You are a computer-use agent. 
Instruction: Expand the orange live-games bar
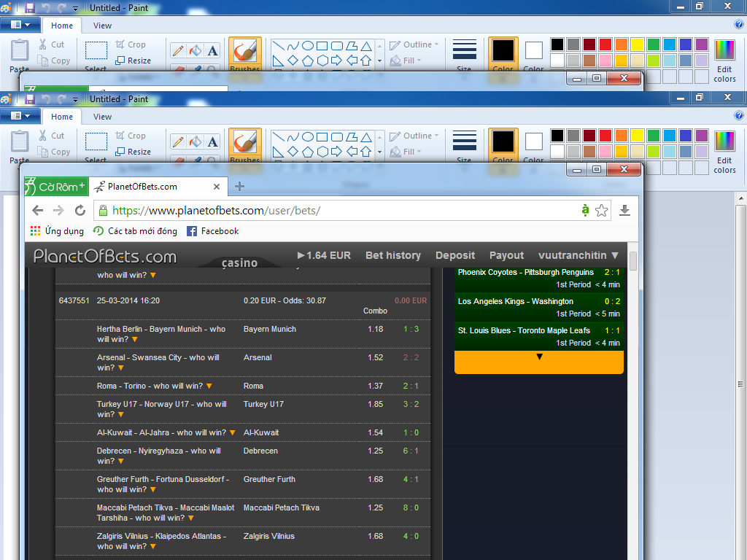[x=539, y=362]
